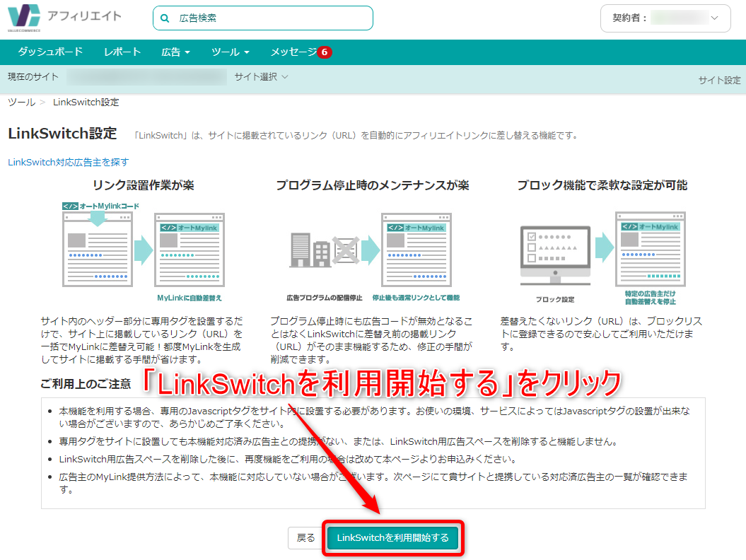The image size is (746, 560).
Task: Open the 契約者 account dropdown
Action: (665, 18)
